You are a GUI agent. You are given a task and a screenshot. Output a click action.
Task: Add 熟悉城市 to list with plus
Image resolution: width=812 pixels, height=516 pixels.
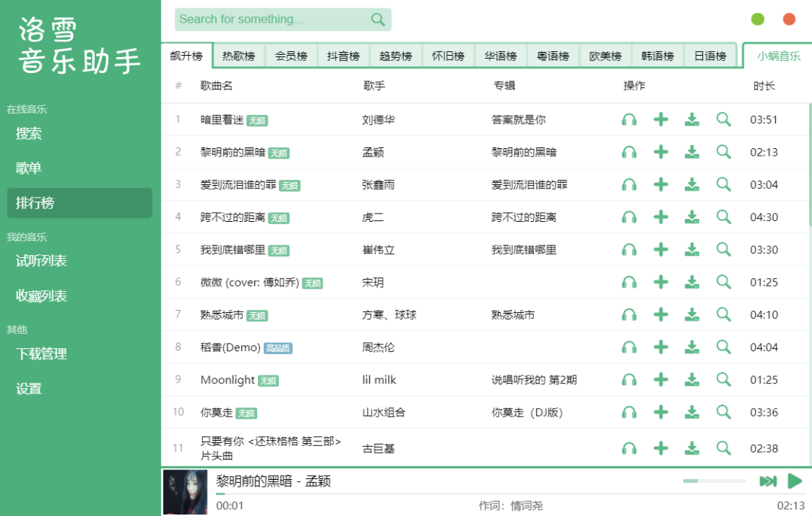click(660, 315)
